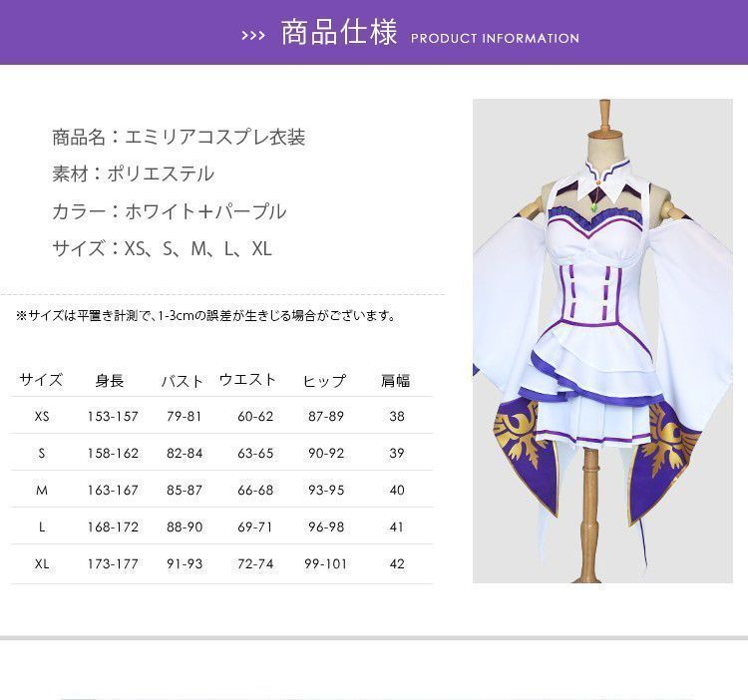Viewport: 748px width, 700px height.
Task: Click shoulder width value 41
Action: pyautogui.click(x=396, y=526)
